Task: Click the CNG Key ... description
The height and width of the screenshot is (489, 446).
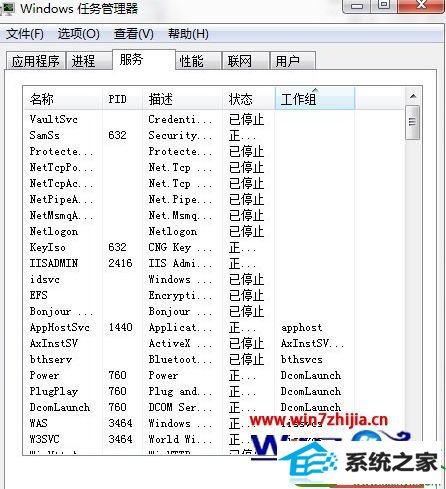Action: (180, 247)
